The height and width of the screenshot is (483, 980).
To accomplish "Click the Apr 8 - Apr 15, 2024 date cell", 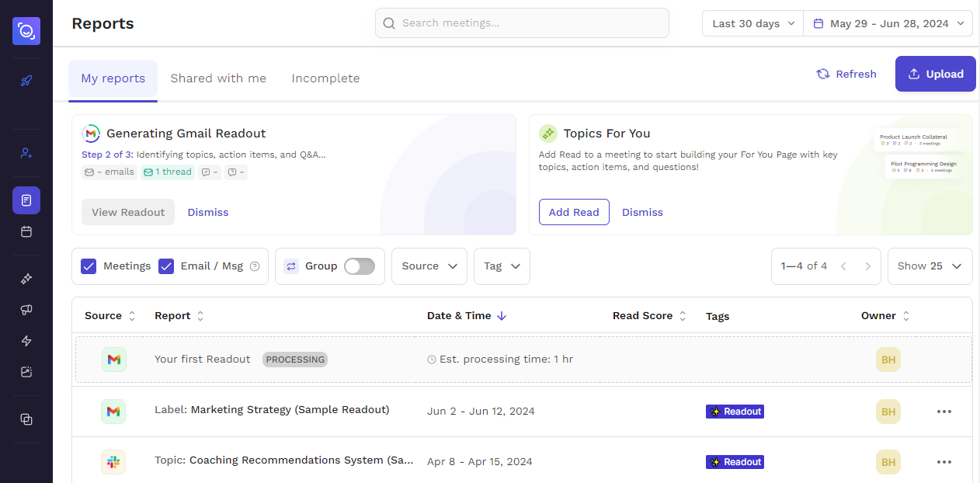I will 480,462.
